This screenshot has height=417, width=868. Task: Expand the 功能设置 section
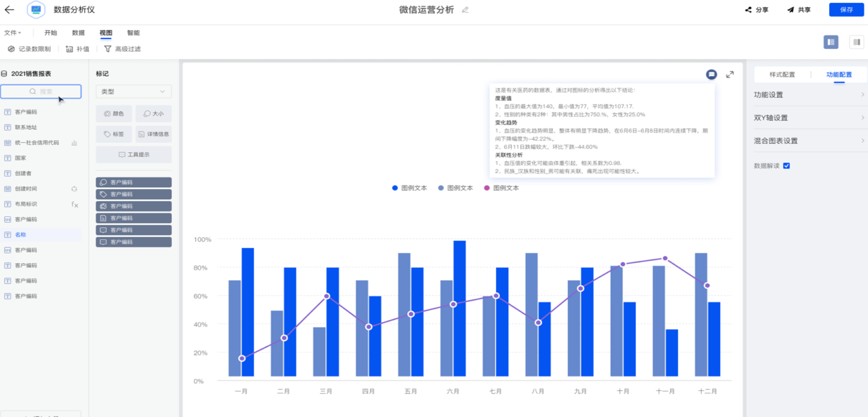click(810, 95)
